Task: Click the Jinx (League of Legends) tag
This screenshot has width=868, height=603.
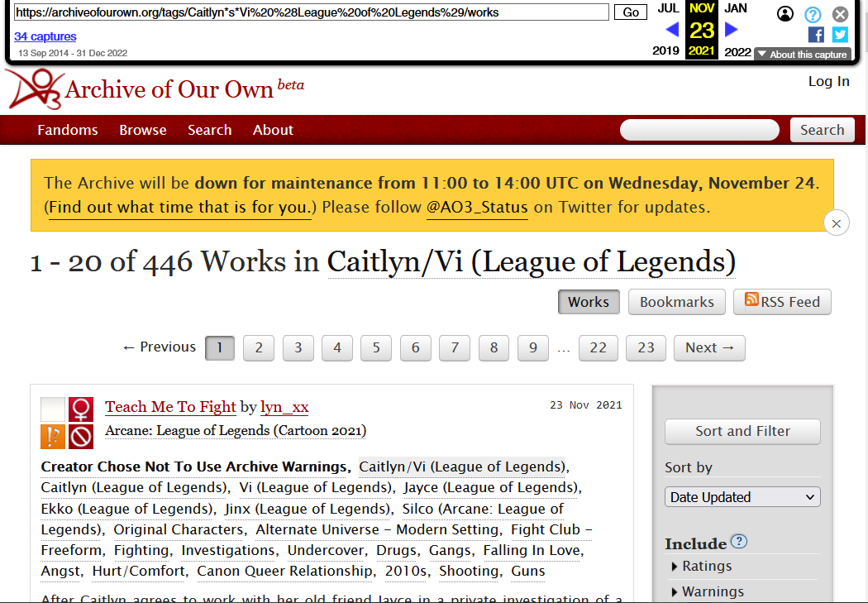Action: tap(308, 509)
